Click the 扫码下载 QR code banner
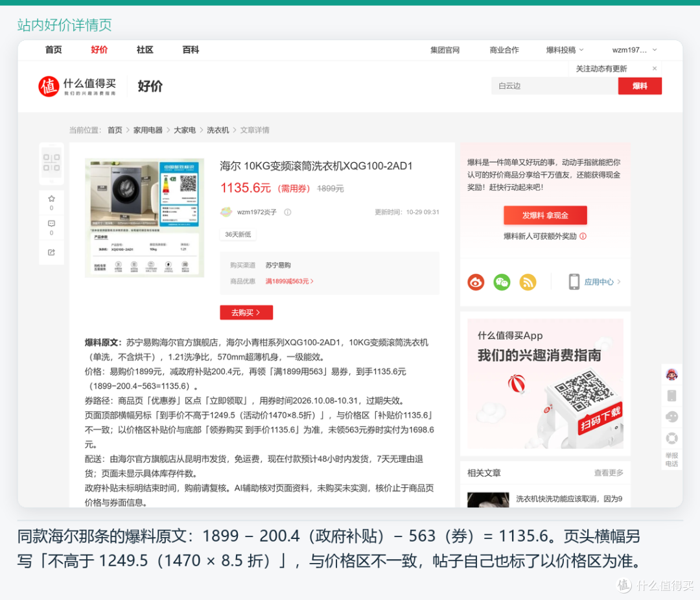This screenshot has height=600, width=700. [545, 383]
